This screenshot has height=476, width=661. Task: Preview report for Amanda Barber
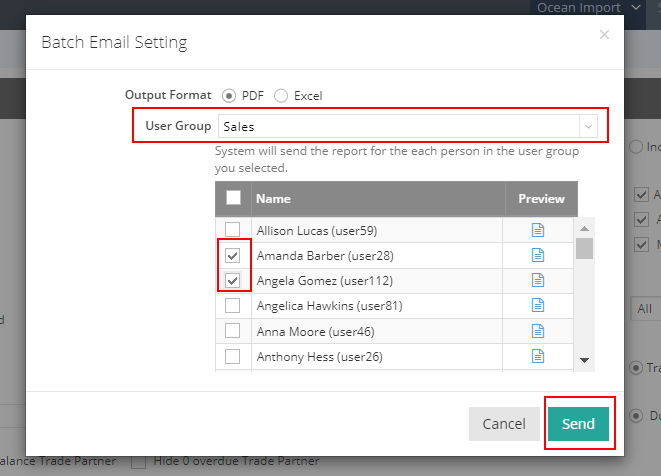537,255
